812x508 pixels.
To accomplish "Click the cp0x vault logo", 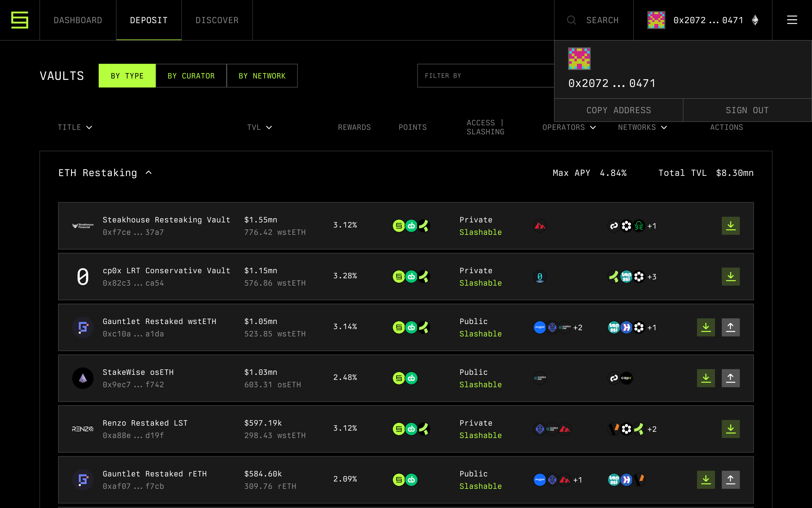I will click(83, 277).
